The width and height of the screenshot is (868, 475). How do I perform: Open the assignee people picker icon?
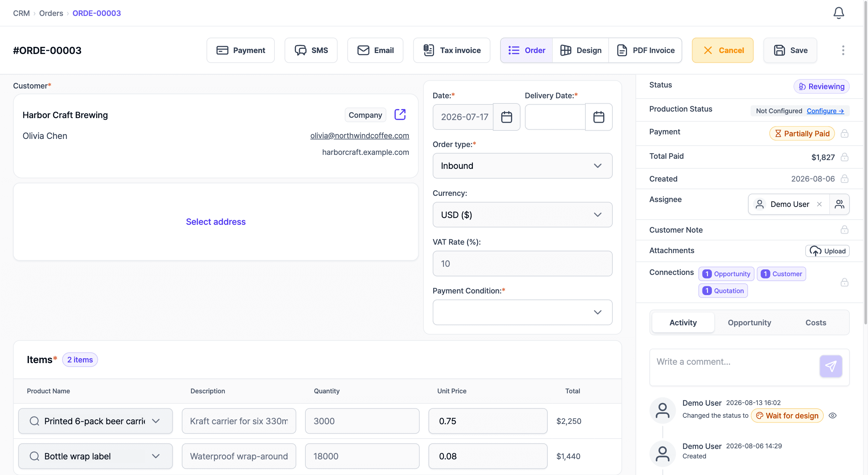pos(839,204)
